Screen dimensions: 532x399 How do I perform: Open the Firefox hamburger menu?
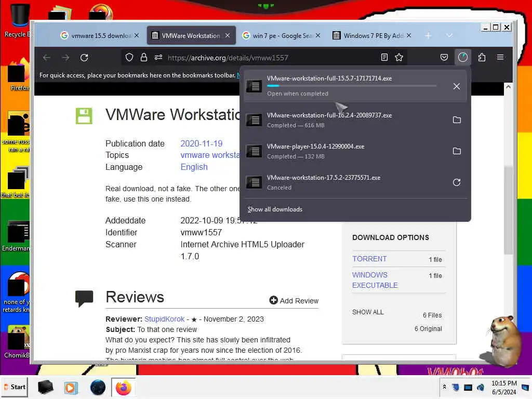[500, 57]
